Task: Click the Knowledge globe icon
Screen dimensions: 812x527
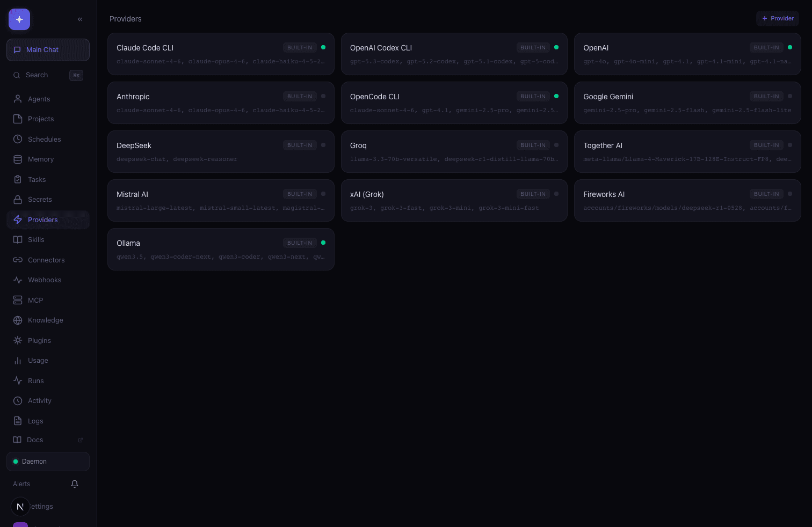Action: (18, 320)
